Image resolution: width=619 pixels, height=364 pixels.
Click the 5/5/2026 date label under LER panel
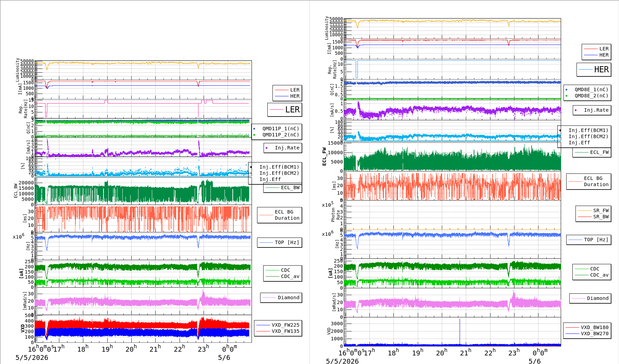coord(32,358)
